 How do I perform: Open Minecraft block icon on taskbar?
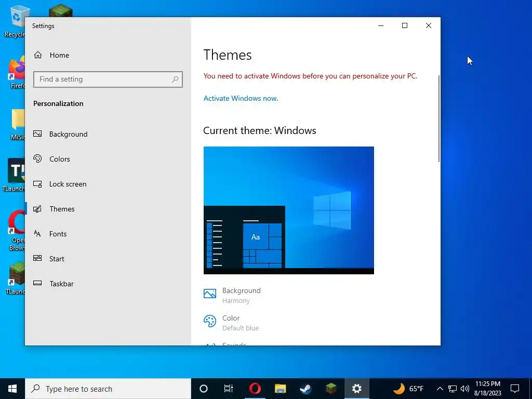click(x=331, y=389)
